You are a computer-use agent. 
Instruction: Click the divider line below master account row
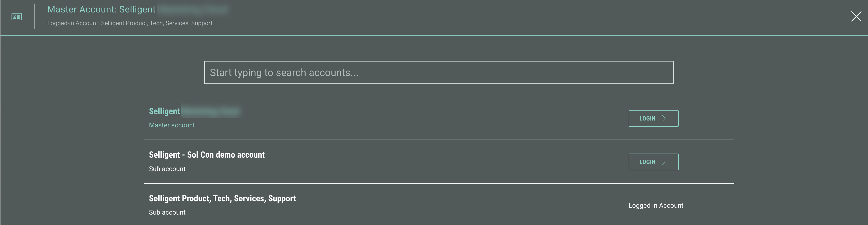[x=439, y=140]
